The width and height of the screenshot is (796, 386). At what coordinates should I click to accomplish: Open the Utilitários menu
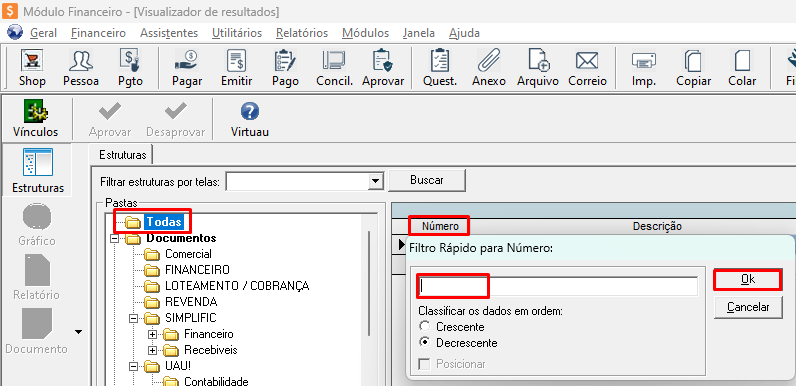(237, 33)
